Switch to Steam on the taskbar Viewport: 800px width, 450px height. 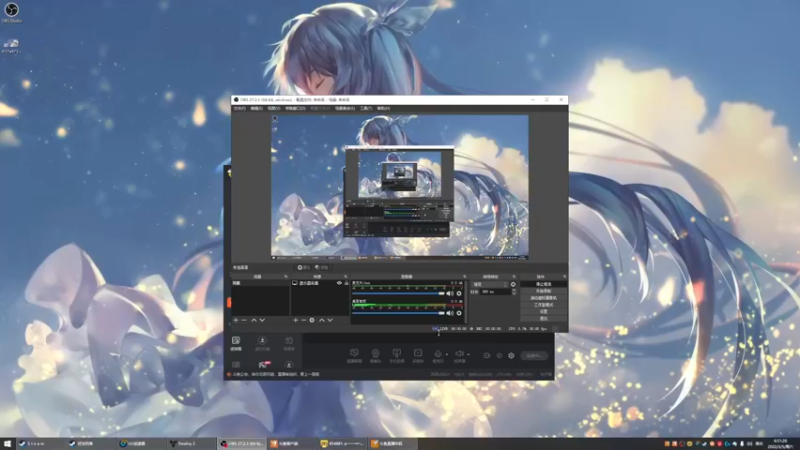40,444
